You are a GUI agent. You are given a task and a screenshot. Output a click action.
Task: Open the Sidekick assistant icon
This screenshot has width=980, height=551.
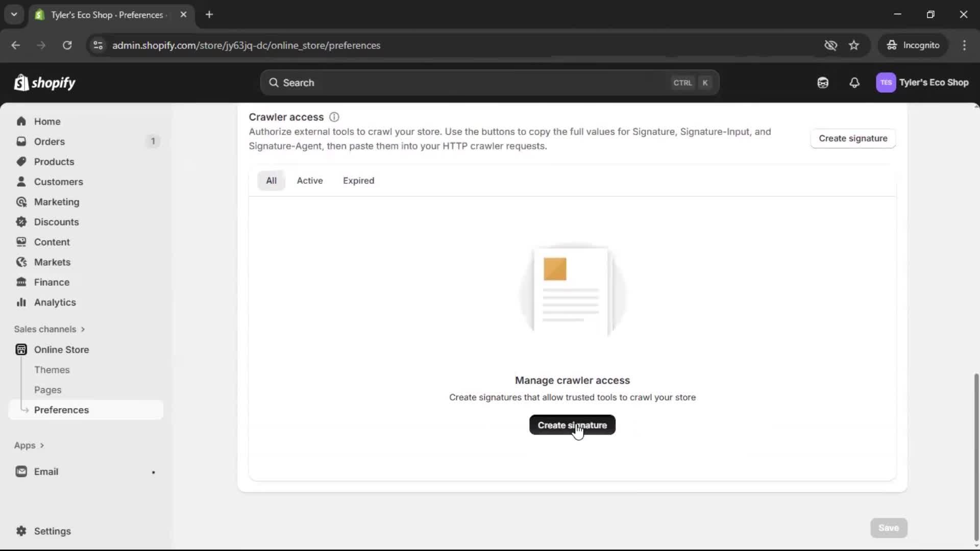tap(823, 82)
